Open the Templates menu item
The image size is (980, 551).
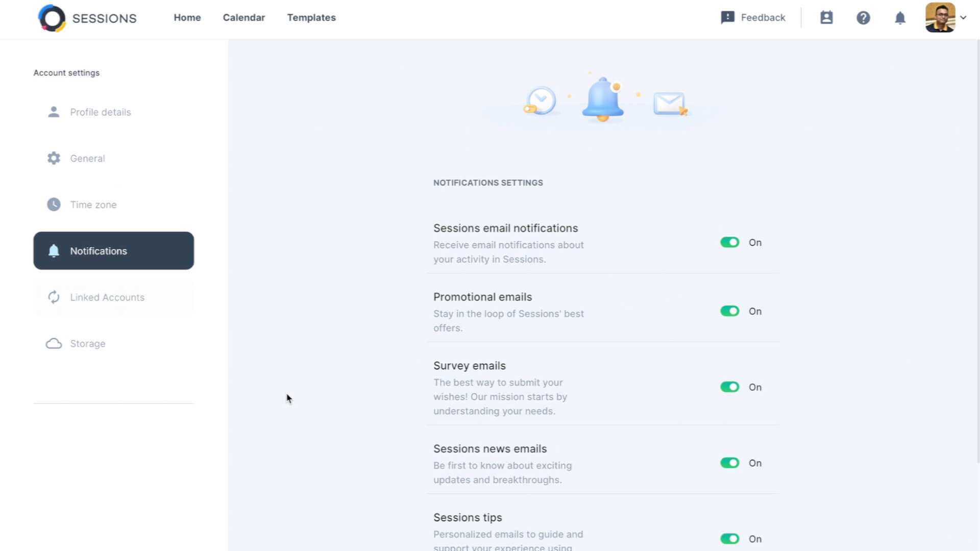tap(311, 17)
